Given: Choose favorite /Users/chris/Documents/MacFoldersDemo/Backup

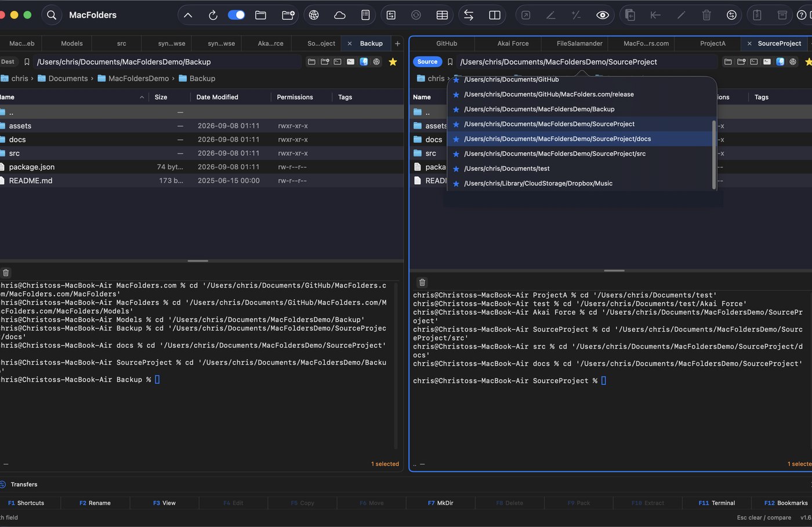Looking at the screenshot, I should click(x=580, y=109).
